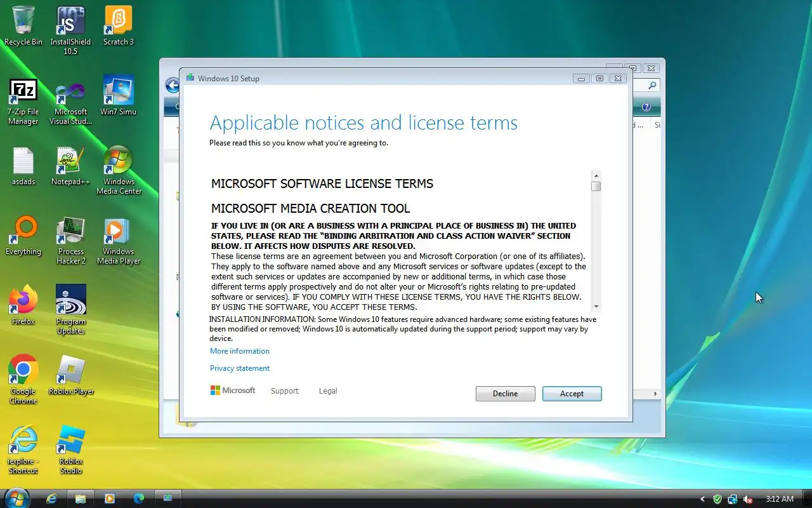The width and height of the screenshot is (812, 508).
Task: Open Win7 Simu desktop shortcut
Action: (119, 97)
